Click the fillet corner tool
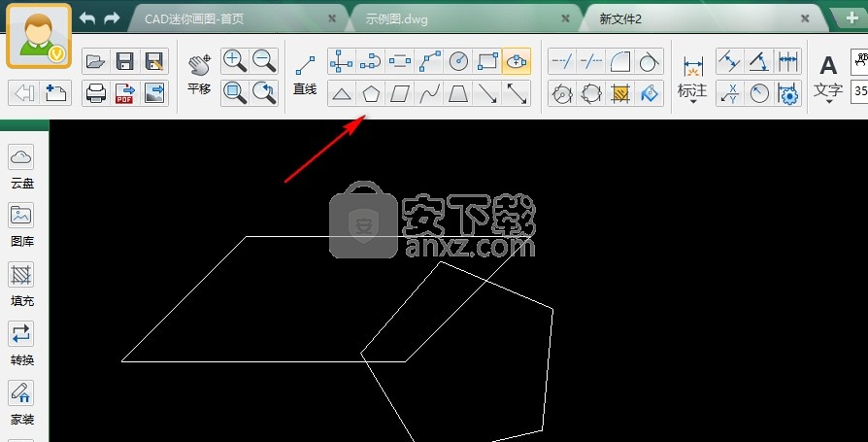The width and height of the screenshot is (868, 442). (x=620, y=61)
